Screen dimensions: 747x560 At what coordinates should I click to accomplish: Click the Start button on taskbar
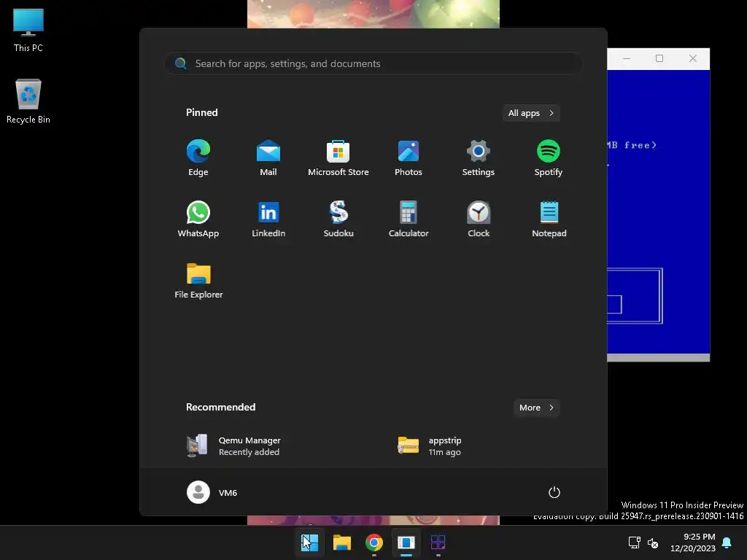coord(309,542)
